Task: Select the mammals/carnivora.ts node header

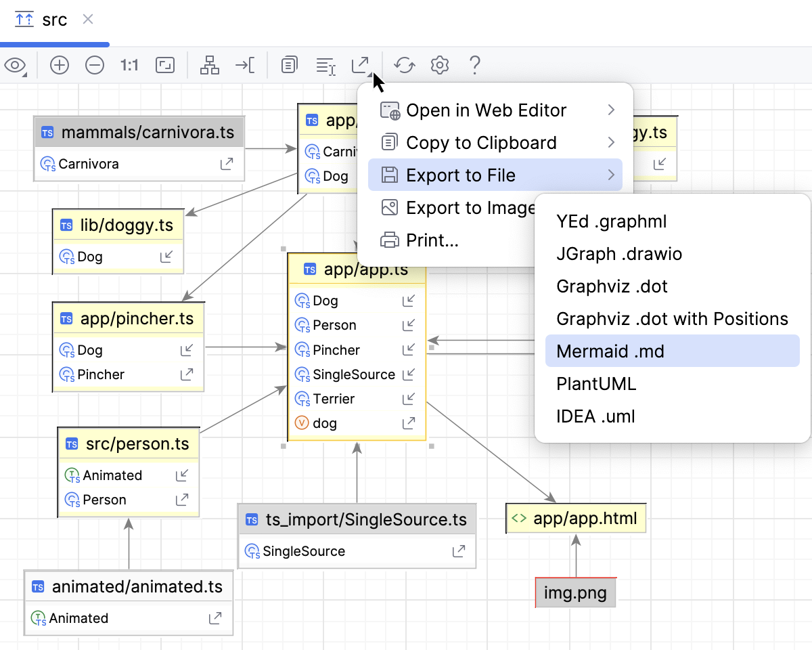Action: point(139,133)
